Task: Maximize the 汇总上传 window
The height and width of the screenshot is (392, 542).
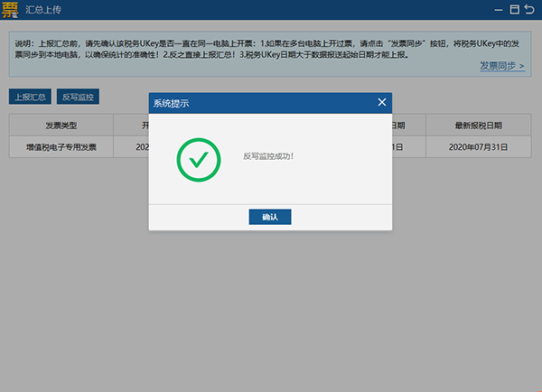Action: (514, 9)
